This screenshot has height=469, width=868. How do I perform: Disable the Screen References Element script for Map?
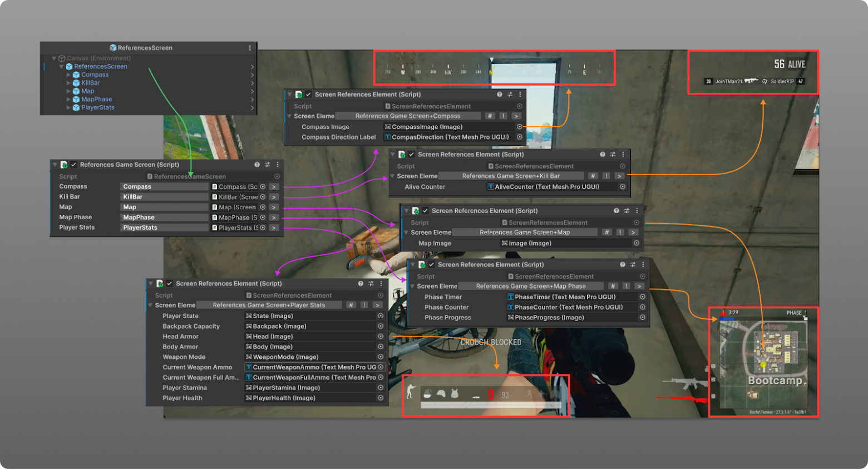[425, 211]
